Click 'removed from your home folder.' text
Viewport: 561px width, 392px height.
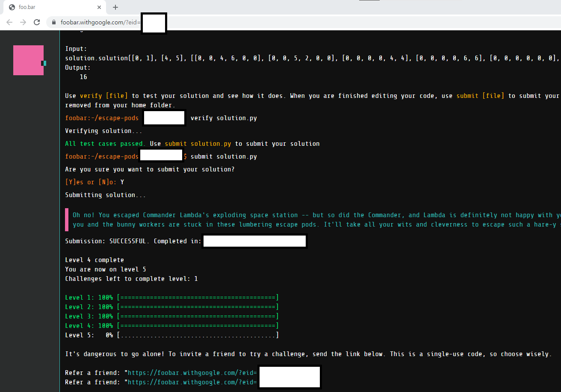pyautogui.click(x=120, y=105)
